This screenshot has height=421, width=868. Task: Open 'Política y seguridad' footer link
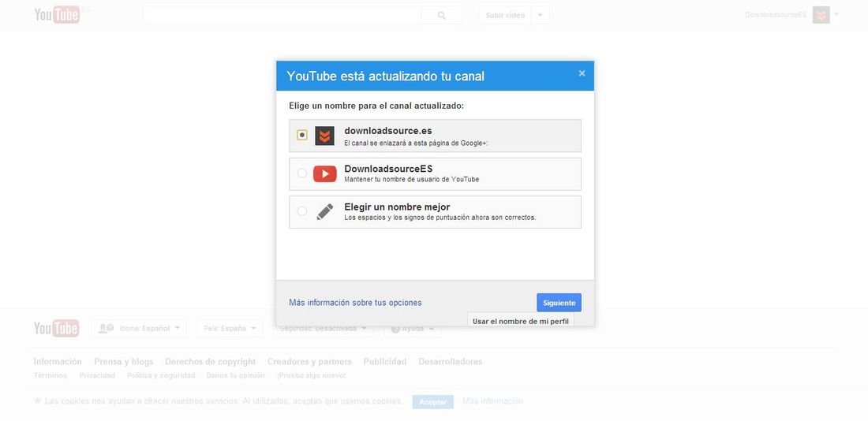(x=161, y=375)
